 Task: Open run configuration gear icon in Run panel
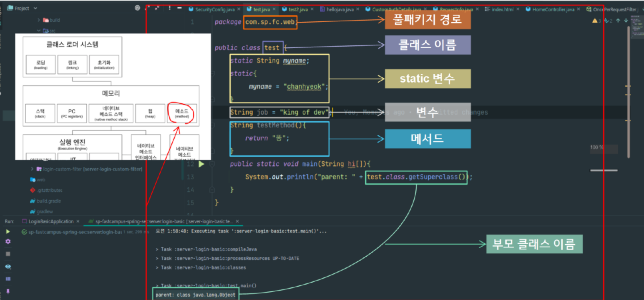[8, 241]
